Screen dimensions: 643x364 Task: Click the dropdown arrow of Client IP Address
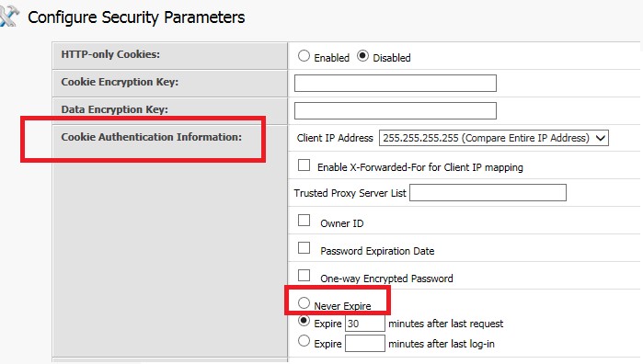[601, 138]
